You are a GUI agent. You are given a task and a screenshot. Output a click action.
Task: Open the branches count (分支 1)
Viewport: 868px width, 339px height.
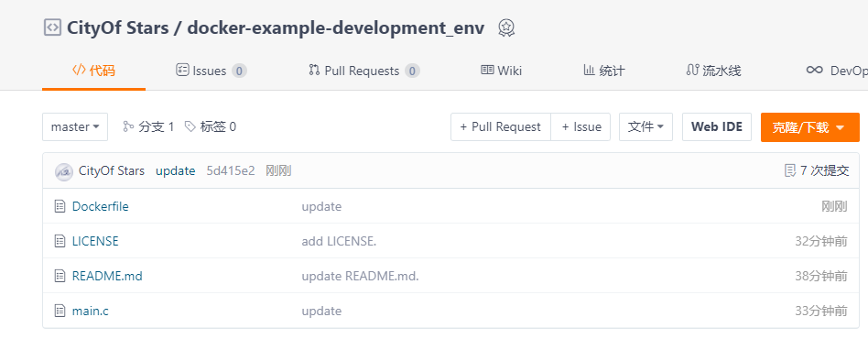[x=148, y=126]
